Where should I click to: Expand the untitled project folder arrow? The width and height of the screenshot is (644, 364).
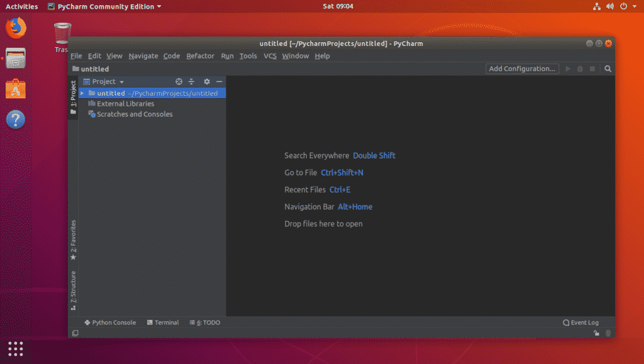82,93
